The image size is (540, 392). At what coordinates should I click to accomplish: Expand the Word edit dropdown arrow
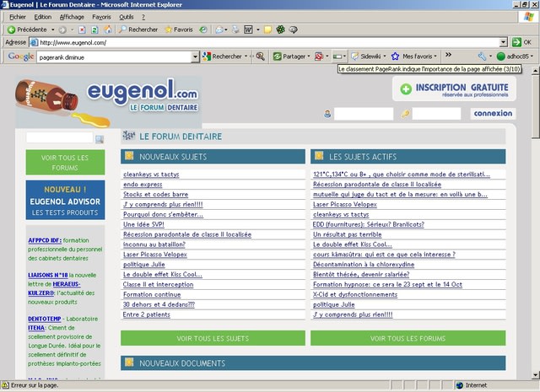click(258, 30)
